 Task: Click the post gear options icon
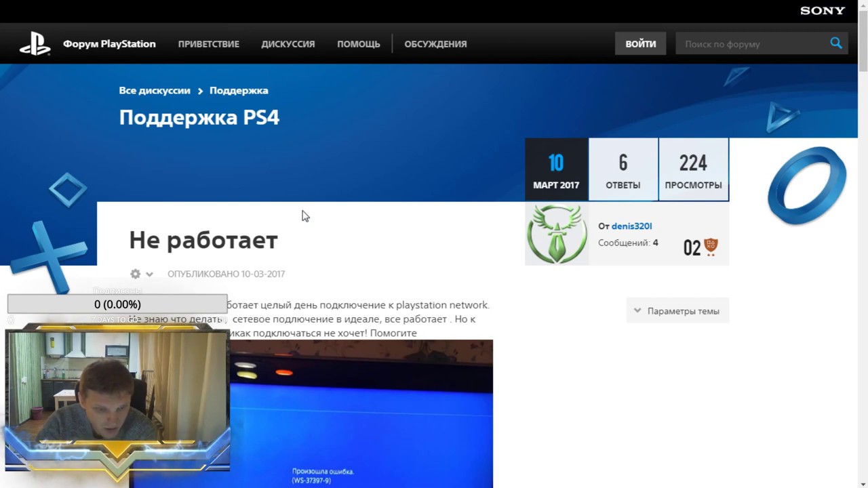pyautogui.click(x=136, y=274)
